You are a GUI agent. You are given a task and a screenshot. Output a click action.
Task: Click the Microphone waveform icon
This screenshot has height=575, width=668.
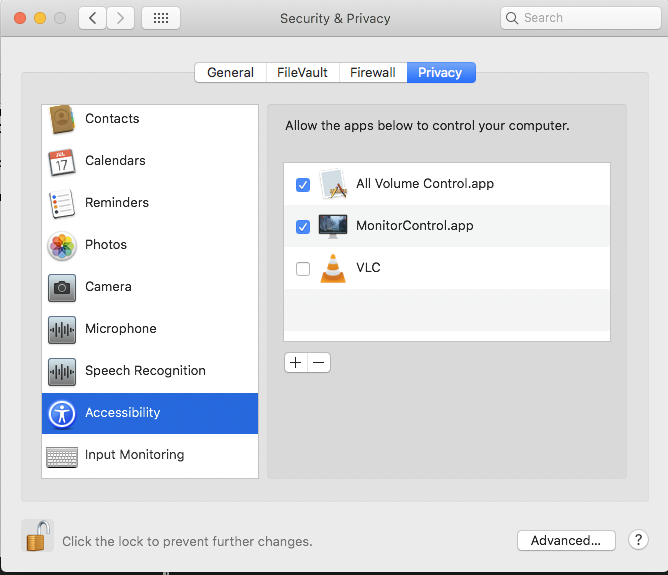[62, 330]
